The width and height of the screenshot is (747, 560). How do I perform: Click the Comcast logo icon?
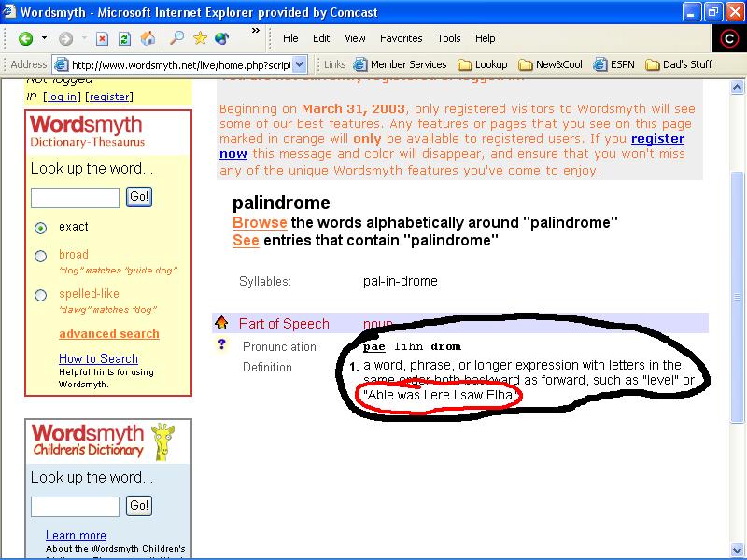pos(729,38)
